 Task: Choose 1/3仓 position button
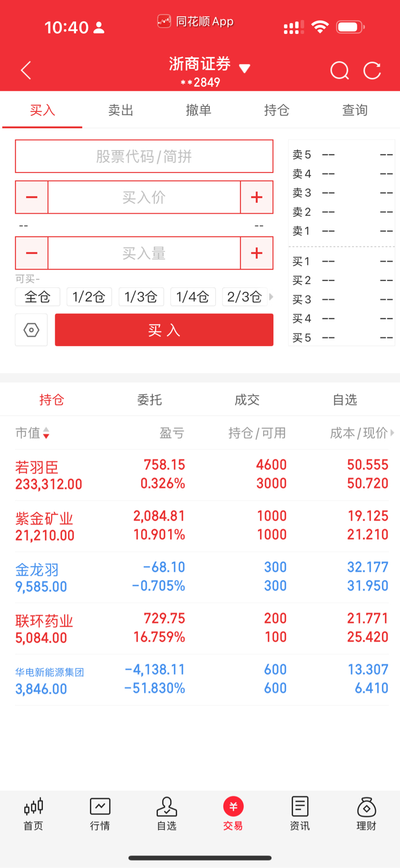coord(141,297)
